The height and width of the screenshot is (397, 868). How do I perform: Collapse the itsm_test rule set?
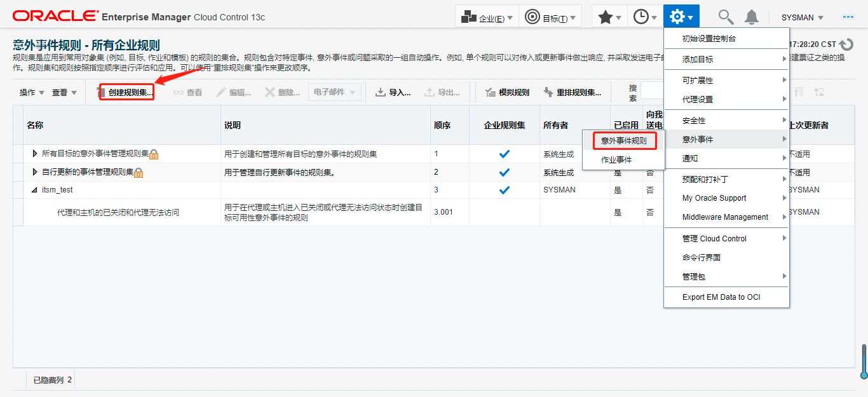coord(35,190)
